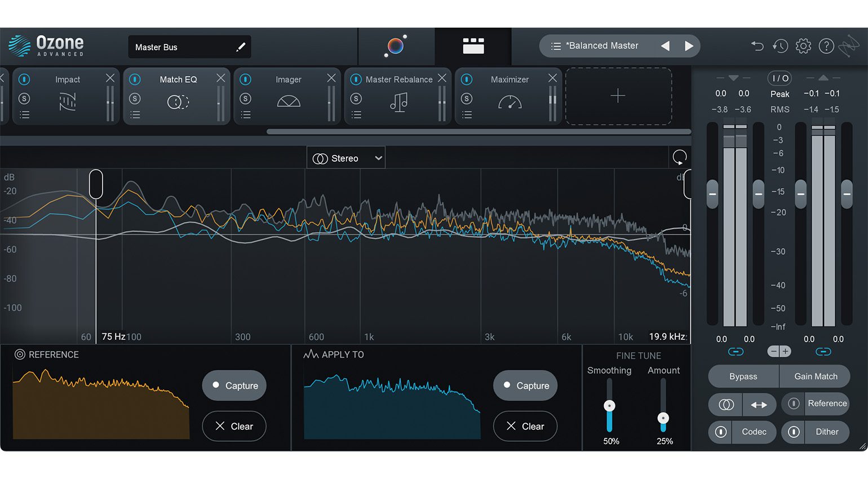The height and width of the screenshot is (479, 868).
Task: Switch to the Tonal Balance orb view
Action: pos(395,46)
